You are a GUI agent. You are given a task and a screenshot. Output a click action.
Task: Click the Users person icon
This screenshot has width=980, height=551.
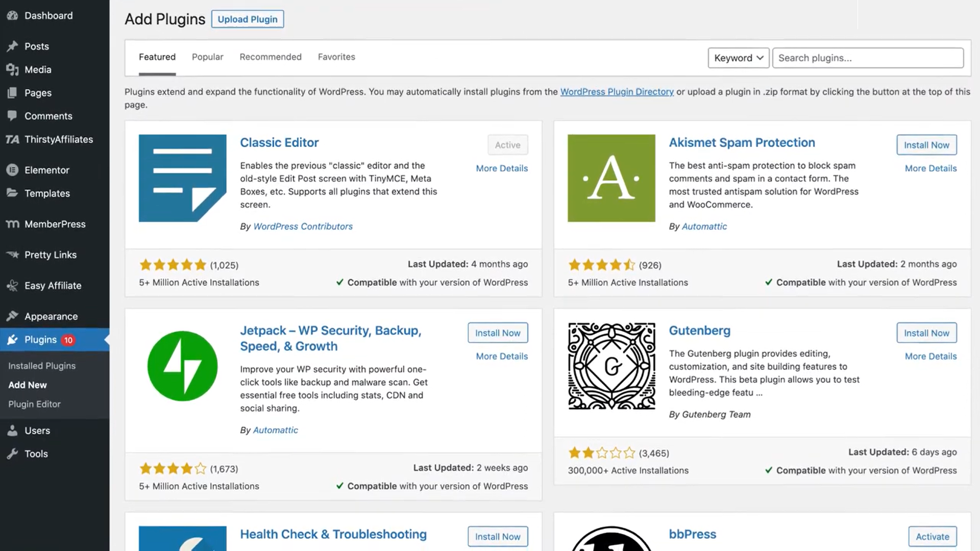pyautogui.click(x=12, y=431)
